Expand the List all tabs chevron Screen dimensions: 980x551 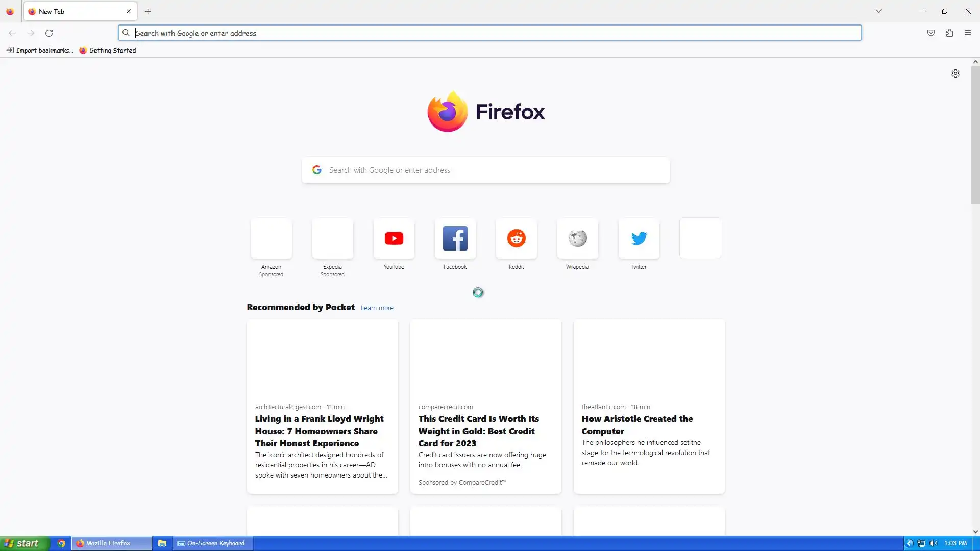(x=879, y=11)
